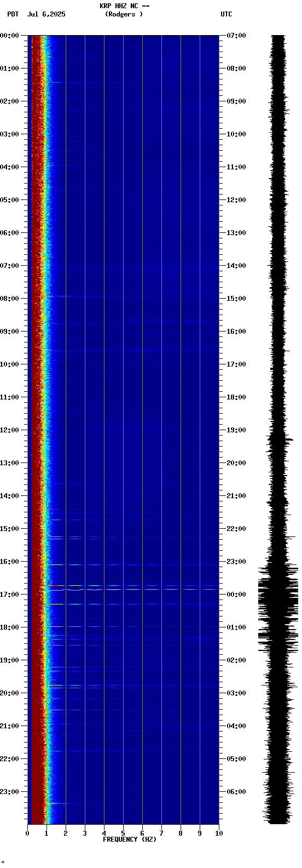This screenshot has width=302, height=868.
Task: Click the 17:00 UTC time label
Action: click(x=236, y=364)
